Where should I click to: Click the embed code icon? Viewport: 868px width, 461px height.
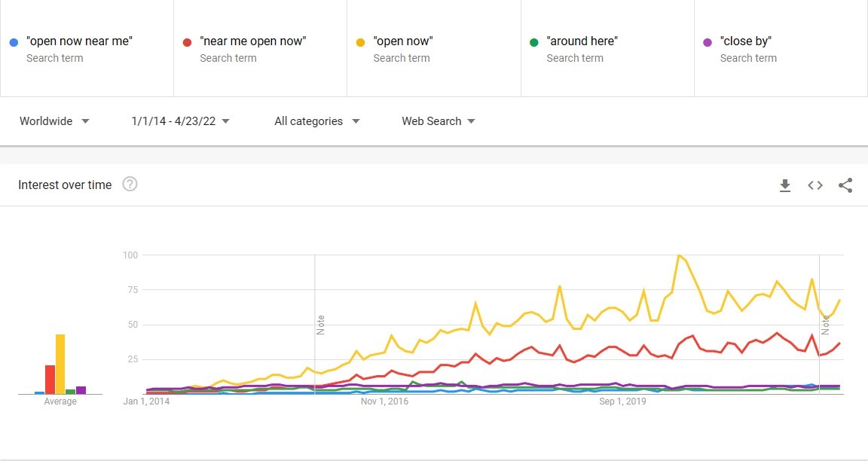pos(815,185)
